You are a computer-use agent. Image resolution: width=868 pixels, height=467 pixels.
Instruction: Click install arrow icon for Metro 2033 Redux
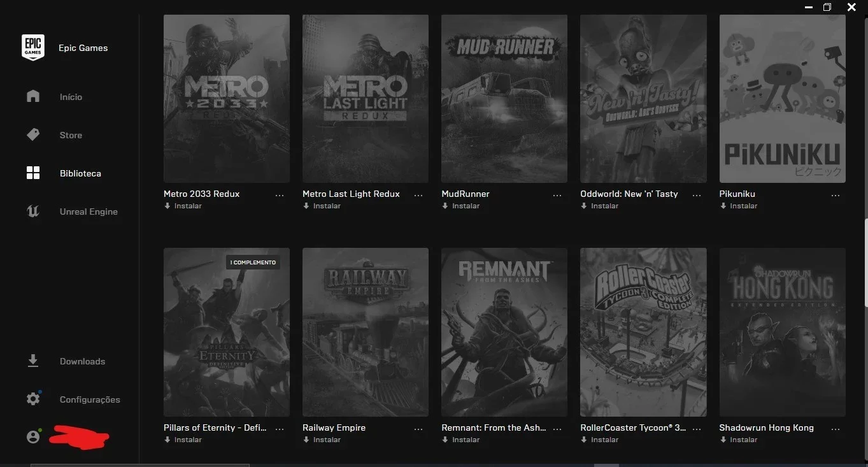coord(167,206)
